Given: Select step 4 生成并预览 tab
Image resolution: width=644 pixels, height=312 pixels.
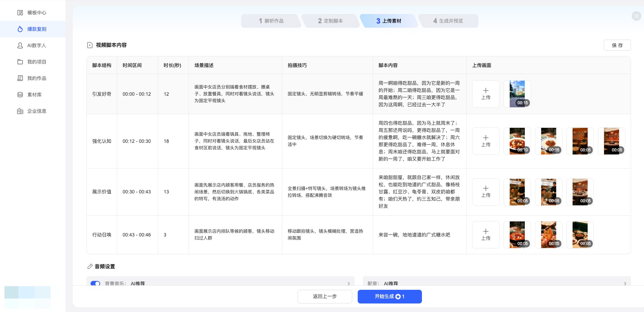Looking at the screenshot, I should [x=448, y=21].
